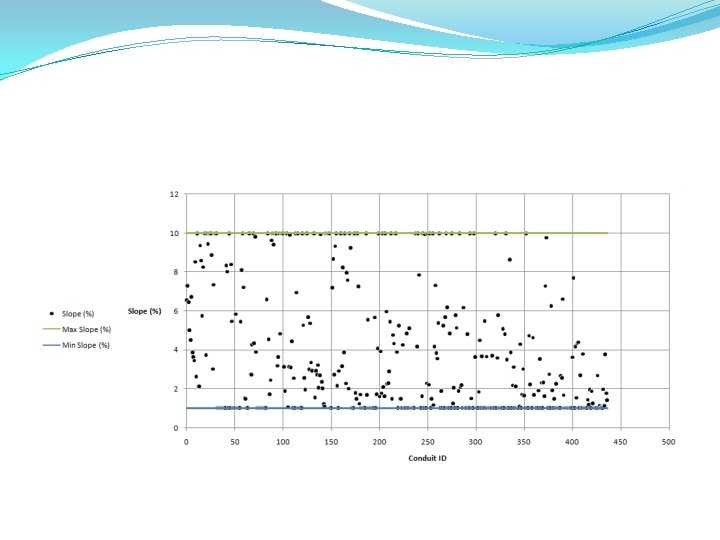Click the y-axis label 6
The width and height of the screenshot is (720, 540).
[176, 311]
